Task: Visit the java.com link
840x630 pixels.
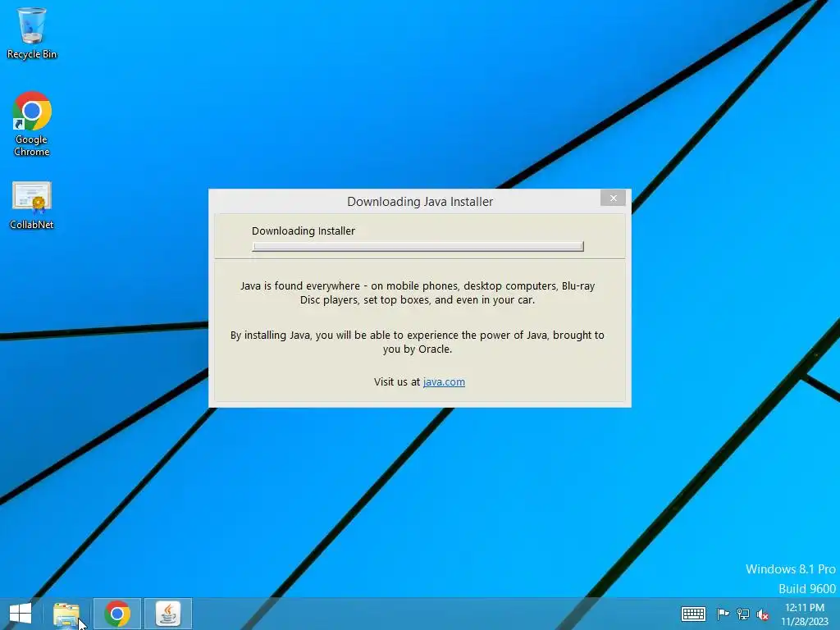Action: coord(444,382)
